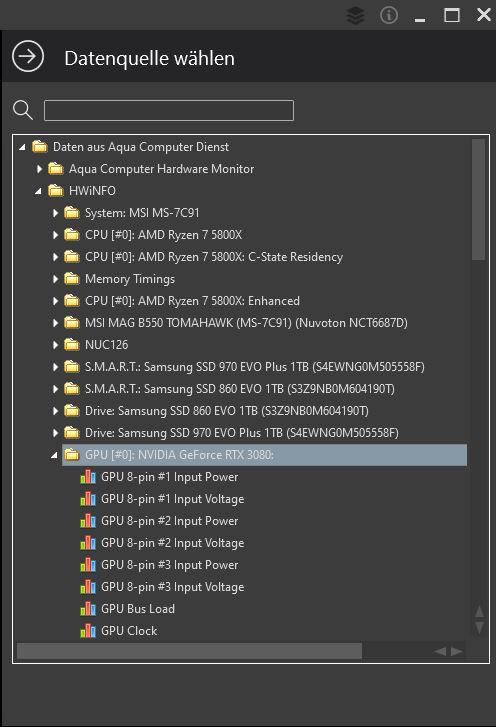The height and width of the screenshot is (727, 496).
Task: Select GPU 8-pin #2 Input Voltage text
Action: pos(172,543)
